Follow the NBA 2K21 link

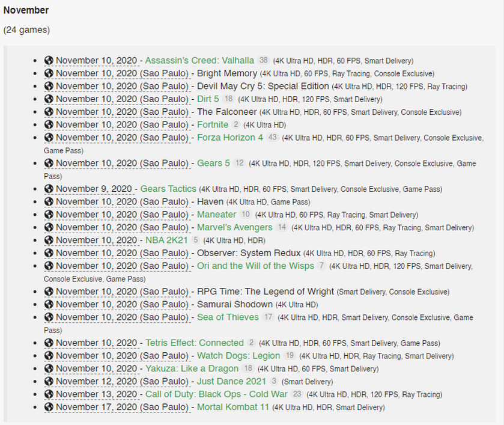(x=166, y=240)
